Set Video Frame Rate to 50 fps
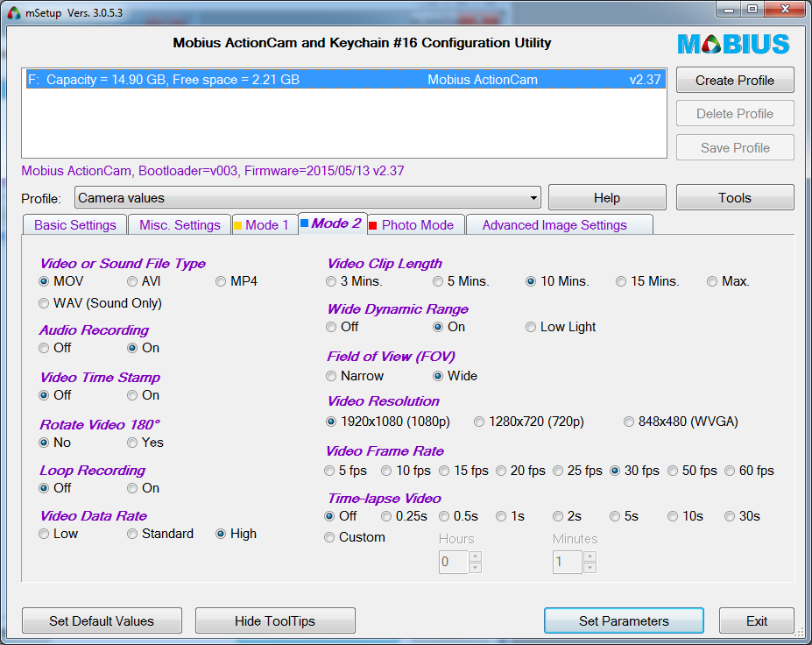 (x=693, y=471)
